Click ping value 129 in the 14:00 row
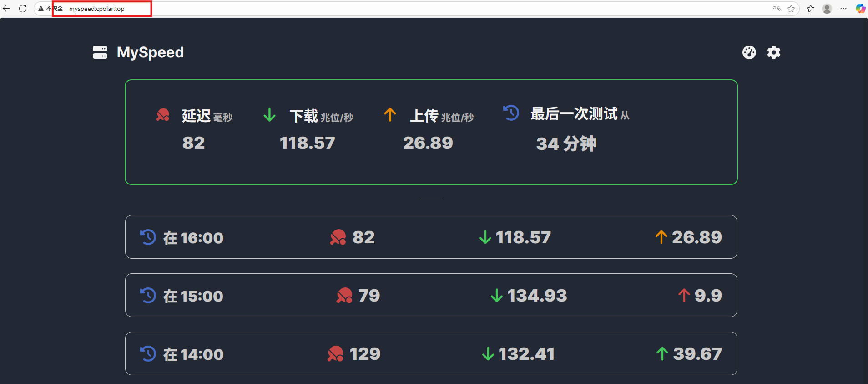 [x=365, y=354]
